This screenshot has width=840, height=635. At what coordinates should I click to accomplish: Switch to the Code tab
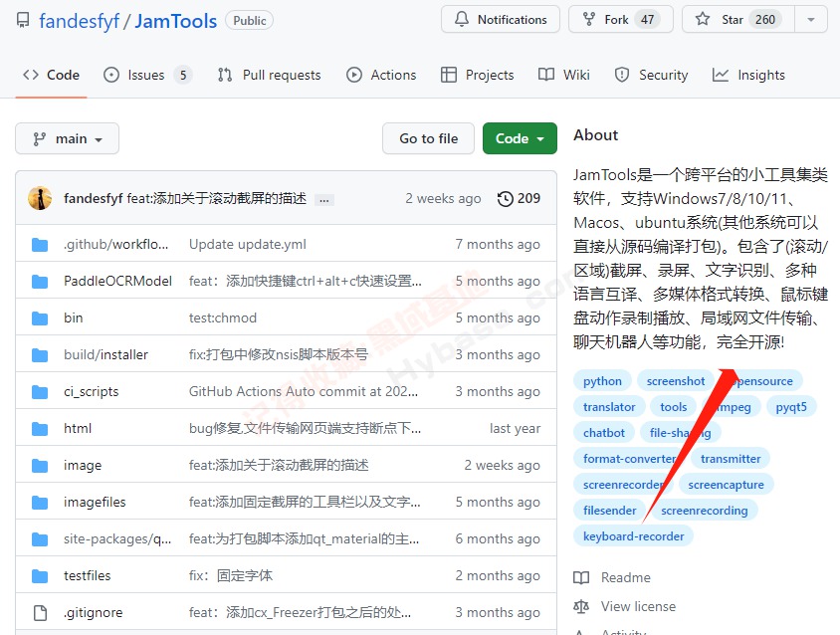52,75
